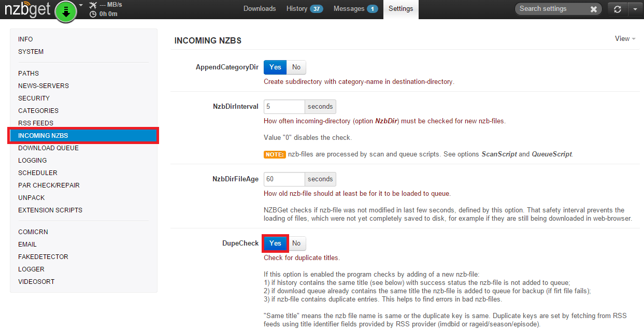Viewport: 644px width, 330px height.
Task: Click the green download pause button
Action: click(65, 11)
